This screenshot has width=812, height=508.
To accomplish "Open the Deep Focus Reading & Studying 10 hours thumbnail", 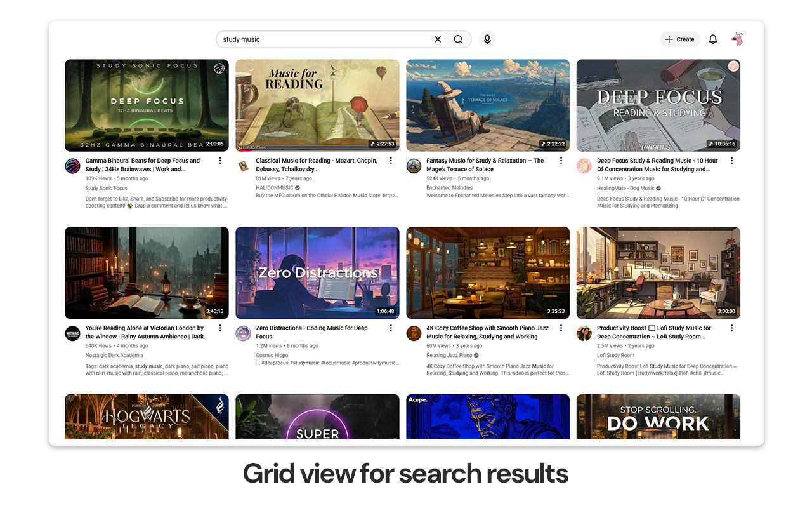I will (x=658, y=105).
